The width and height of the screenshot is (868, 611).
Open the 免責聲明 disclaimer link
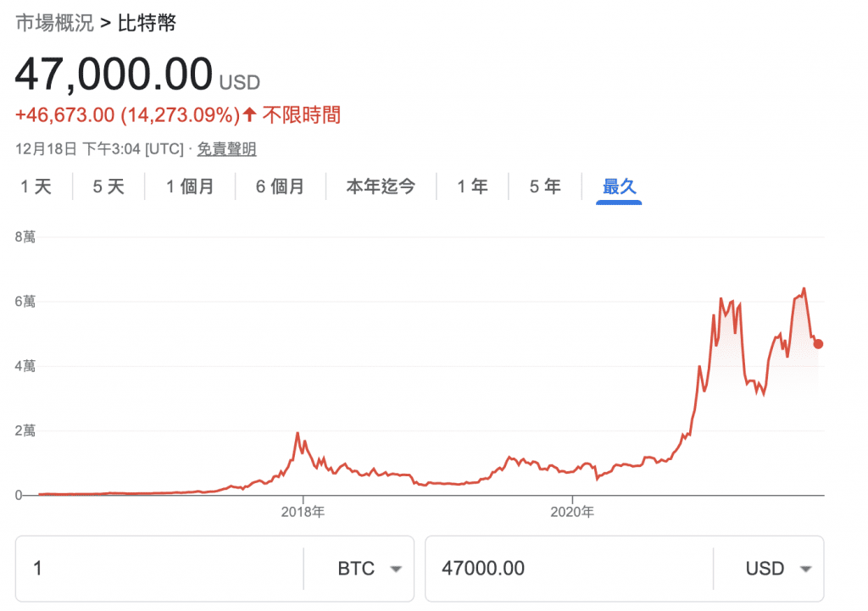[226, 149]
